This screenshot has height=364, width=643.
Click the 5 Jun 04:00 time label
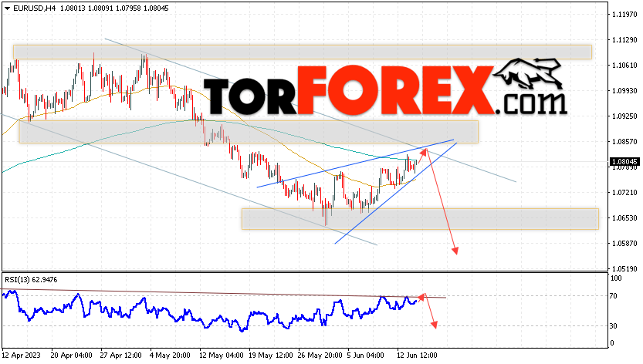tap(365, 356)
